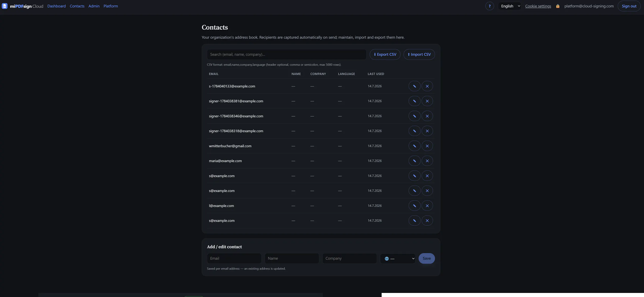Click the Sign out button

[629, 6]
